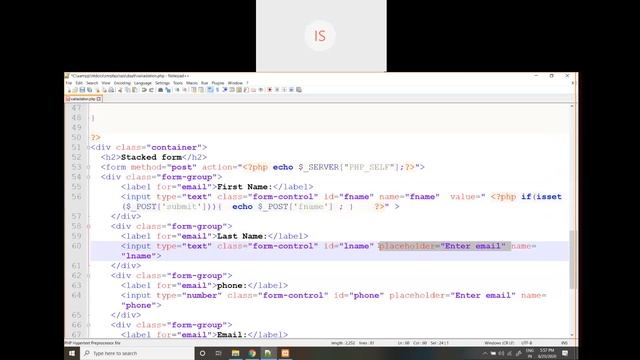Open the File menu
This screenshot has width=640, height=360.
[69, 83]
